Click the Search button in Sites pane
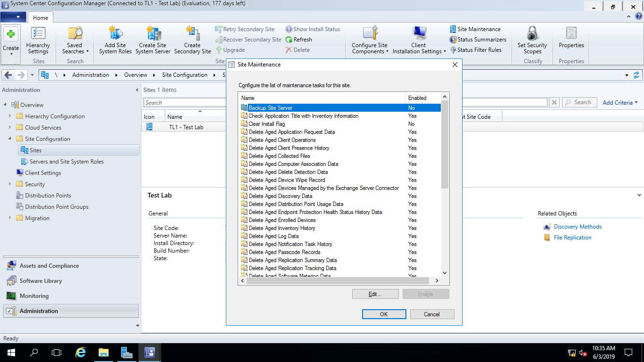The height and width of the screenshot is (362, 644). pos(579,102)
